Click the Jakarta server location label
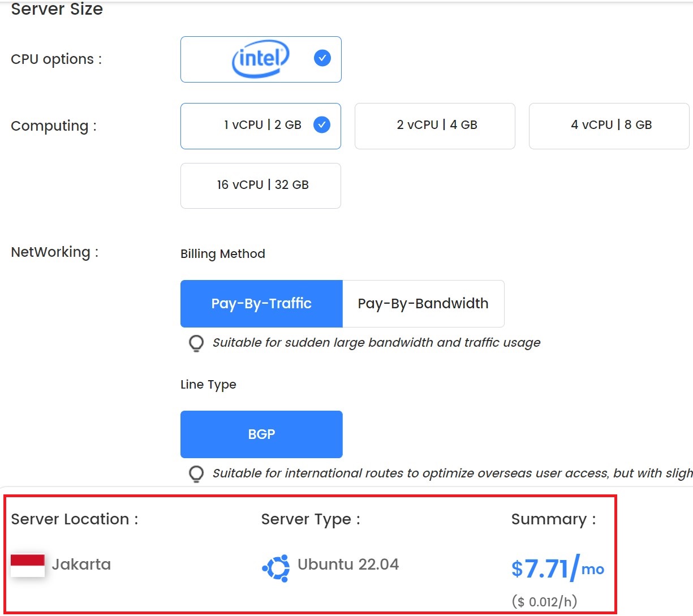Viewport: 693px width, 616px height. coord(82,565)
